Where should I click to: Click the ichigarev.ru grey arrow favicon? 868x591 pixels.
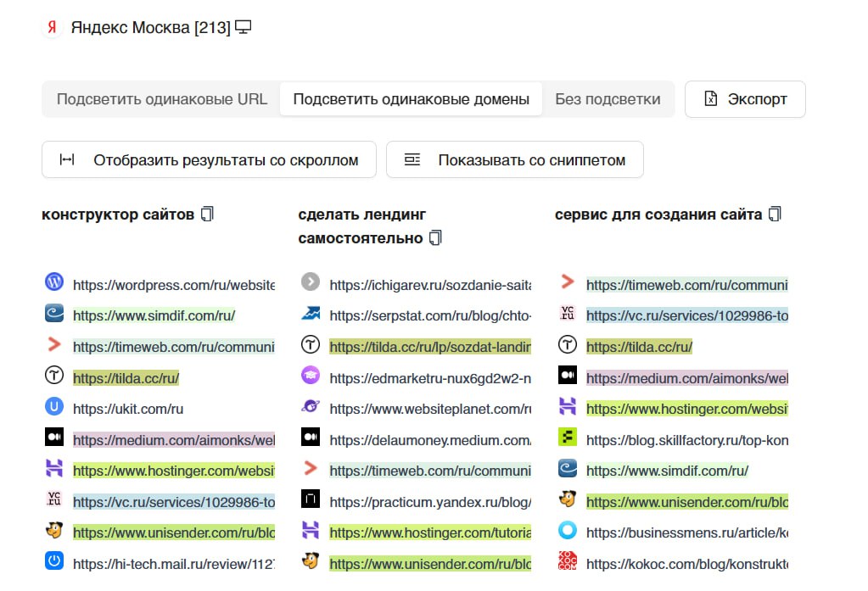click(x=311, y=282)
